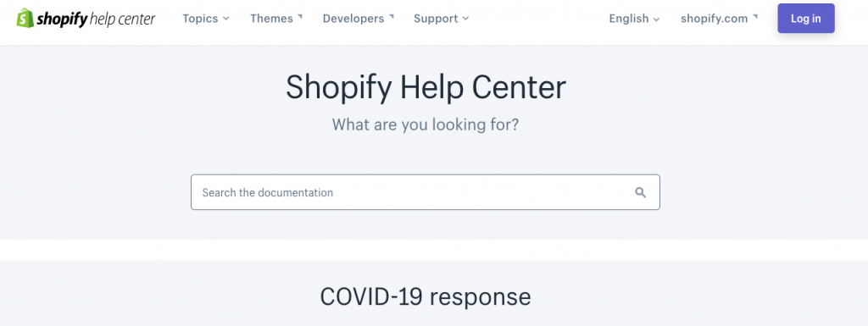This screenshot has width=868, height=326.
Task: Expand the Topics dropdown menu
Action: (x=206, y=19)
